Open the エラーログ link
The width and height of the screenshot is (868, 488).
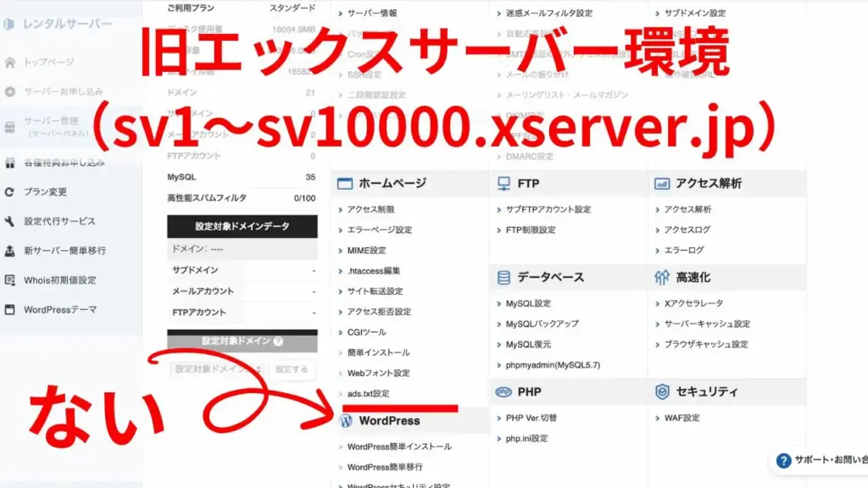click(x=684, y=251)
